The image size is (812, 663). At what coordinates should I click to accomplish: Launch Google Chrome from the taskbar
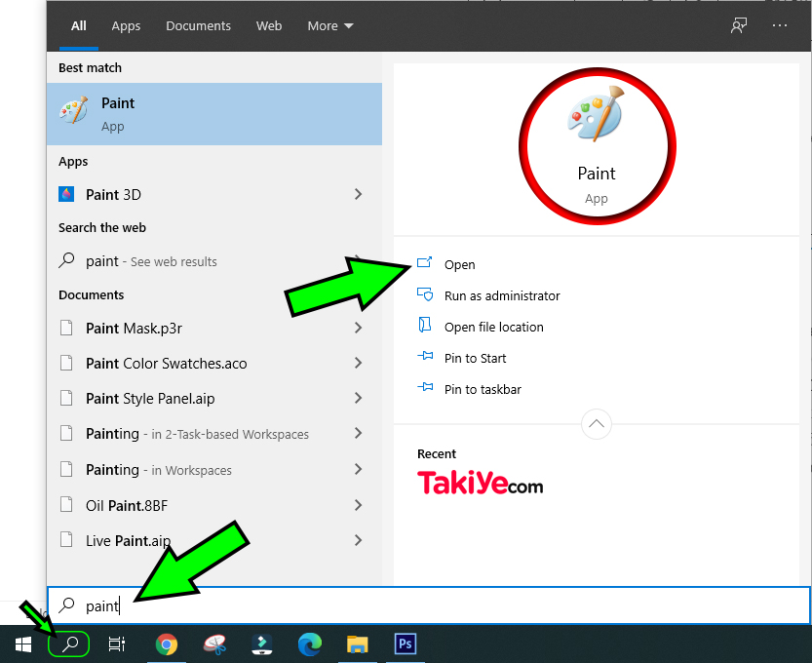(167, 644)
